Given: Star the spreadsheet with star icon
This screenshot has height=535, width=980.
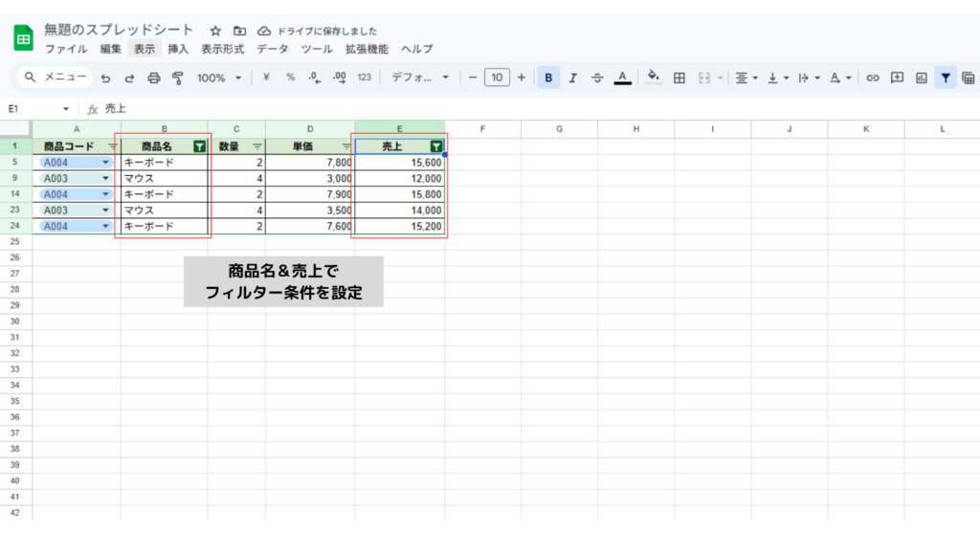Looking at the screenshot, I should tap(215, 31).
